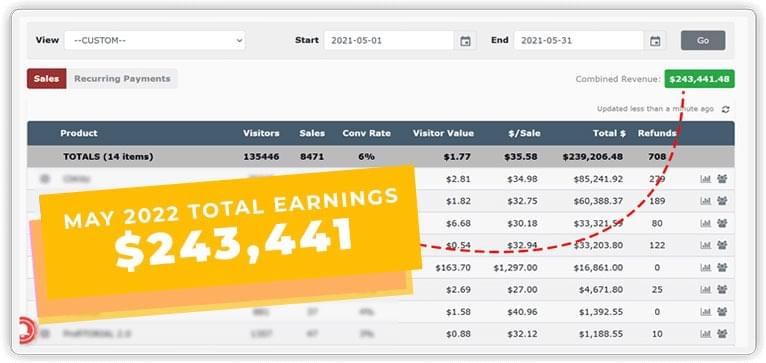Switch to Recurring Payments tab
Viewport: 766px width, 363px height.
[x=122, y=79]
